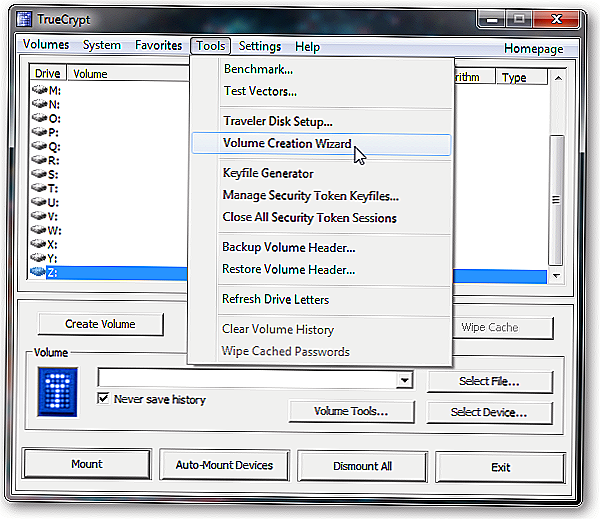
Task: Click the Exit button
Action: point(501,467)
